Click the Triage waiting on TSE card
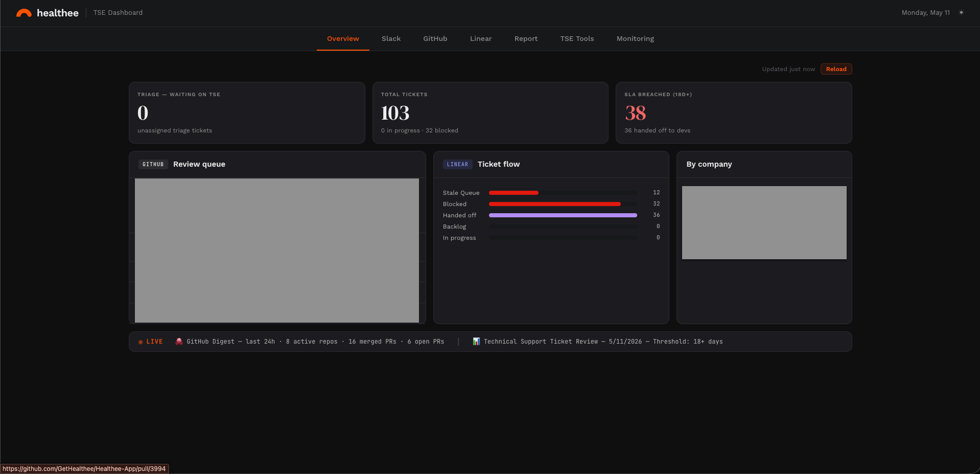The image size is (980, 474). tap(247, 112)
